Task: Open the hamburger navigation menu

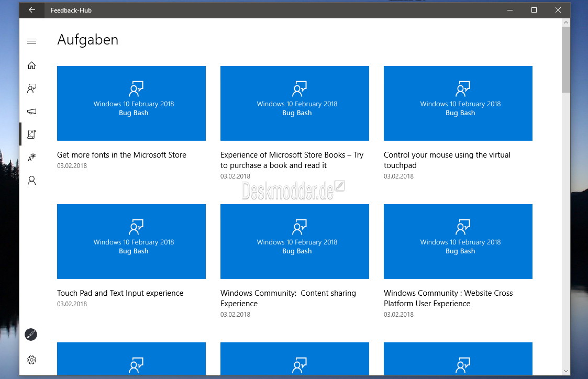Action: pyautogui.click(x=32, y=41)
